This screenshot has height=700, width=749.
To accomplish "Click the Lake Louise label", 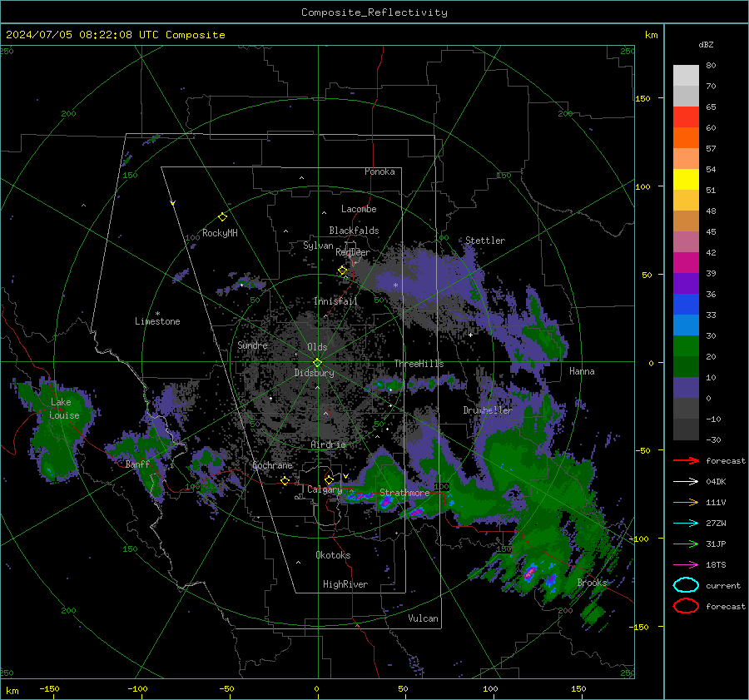I will click(x=64, y=409).
